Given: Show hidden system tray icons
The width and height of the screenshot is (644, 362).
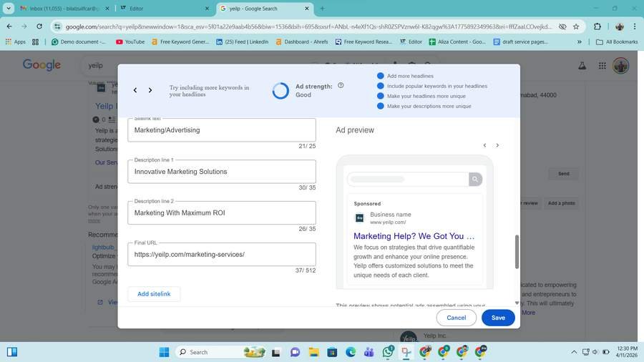Looking at the screenshot, I should 574,352.
